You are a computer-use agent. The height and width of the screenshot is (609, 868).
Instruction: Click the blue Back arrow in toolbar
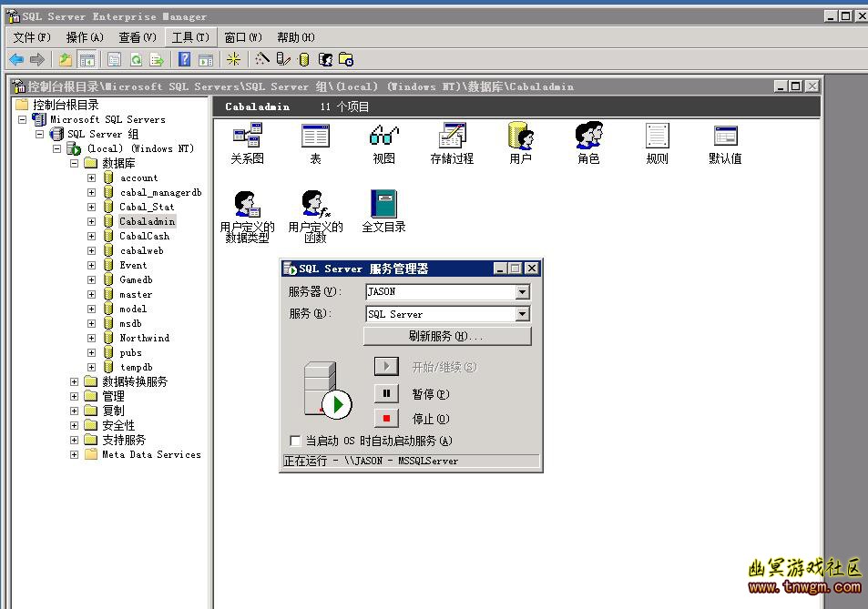[x=16, y=59]
